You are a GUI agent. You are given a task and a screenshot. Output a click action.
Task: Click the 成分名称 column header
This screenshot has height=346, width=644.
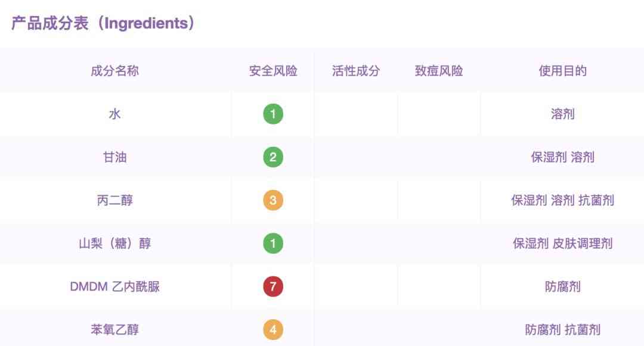[x=114, y=71]
